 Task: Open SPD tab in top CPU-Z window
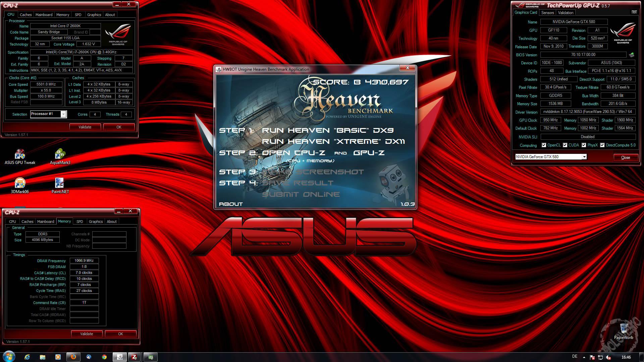(x=78, y=15)
